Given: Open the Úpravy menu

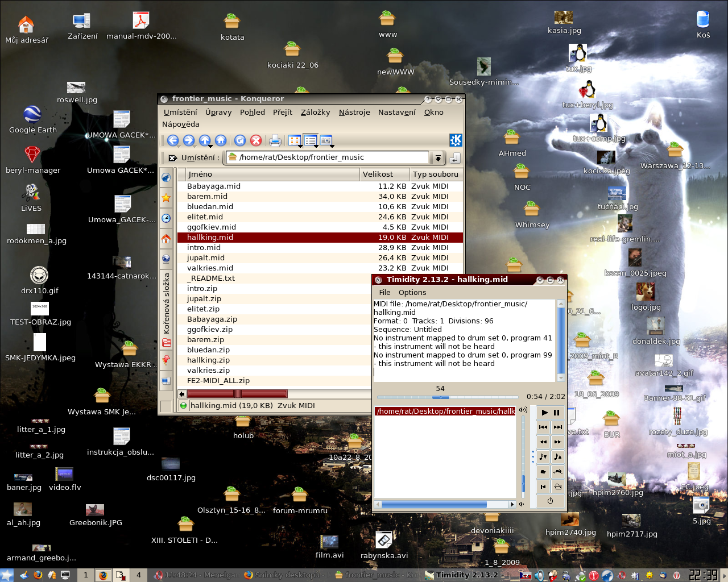Looking at the screenshot, I should [x=218, y=113].
